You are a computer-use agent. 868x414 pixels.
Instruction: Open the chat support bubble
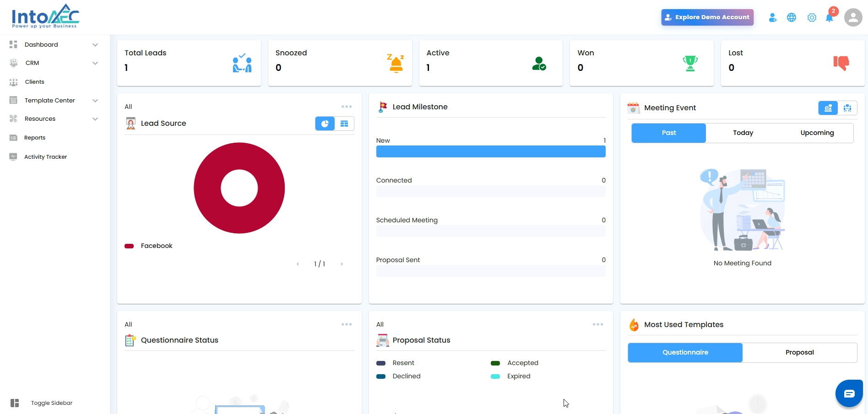point(849,393)
